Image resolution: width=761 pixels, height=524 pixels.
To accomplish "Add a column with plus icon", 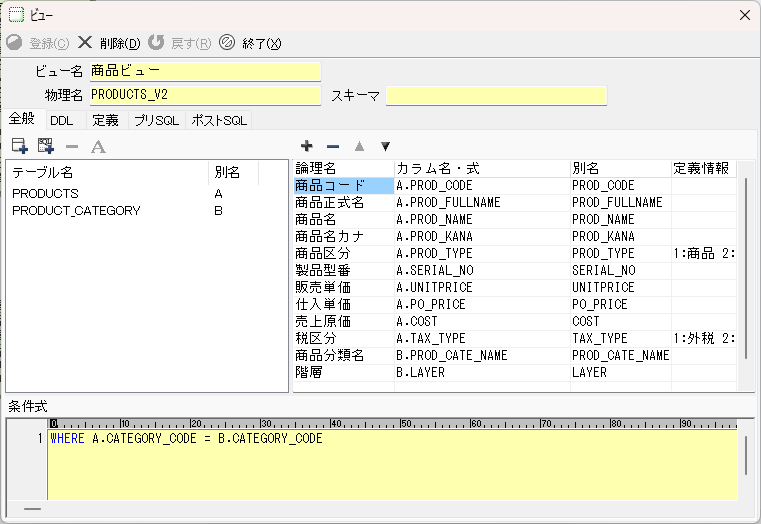I will pos(307,146).
